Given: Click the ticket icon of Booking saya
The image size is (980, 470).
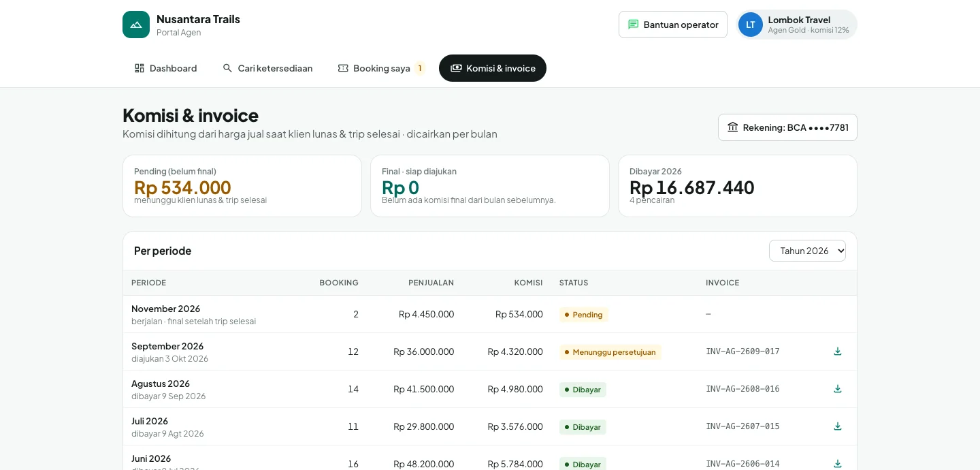Looking at the screenshot, I should point(343,68).
